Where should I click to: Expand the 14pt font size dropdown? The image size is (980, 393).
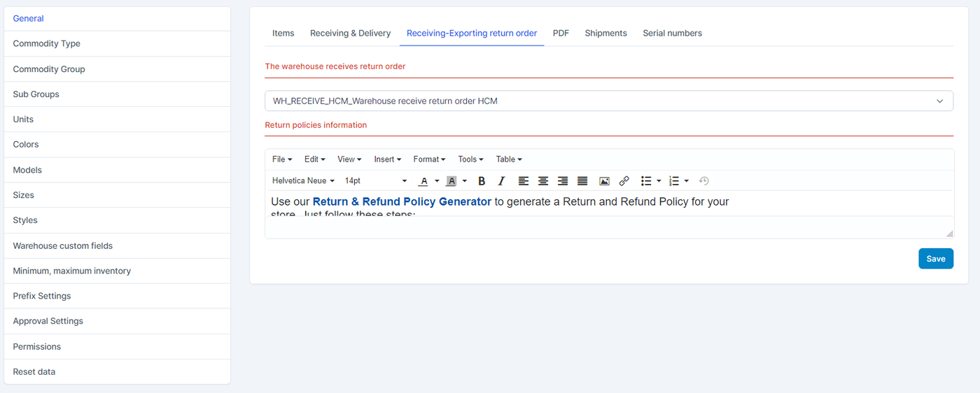(375, 181)
